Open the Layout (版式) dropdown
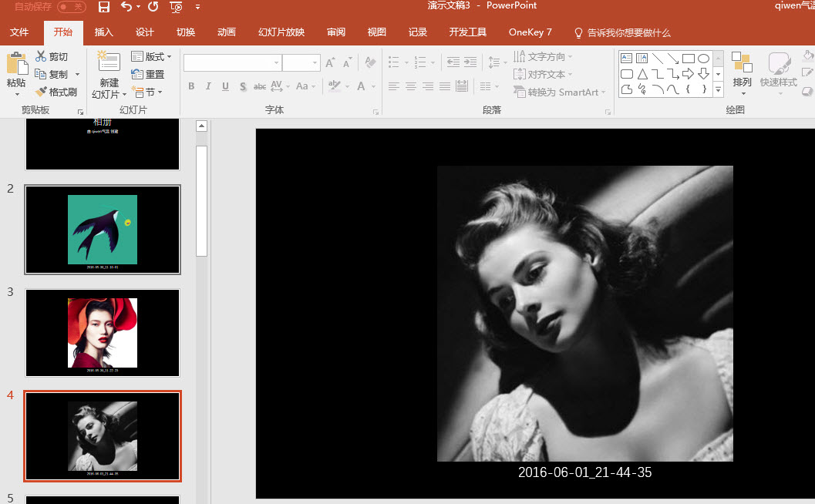 click(x=152, y=57)
